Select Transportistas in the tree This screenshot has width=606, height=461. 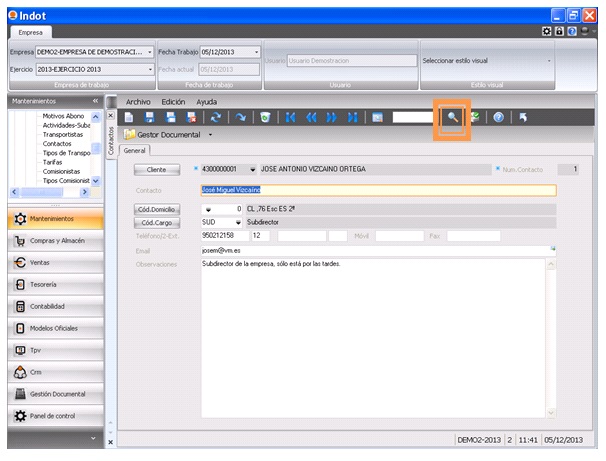pos(65,135)
